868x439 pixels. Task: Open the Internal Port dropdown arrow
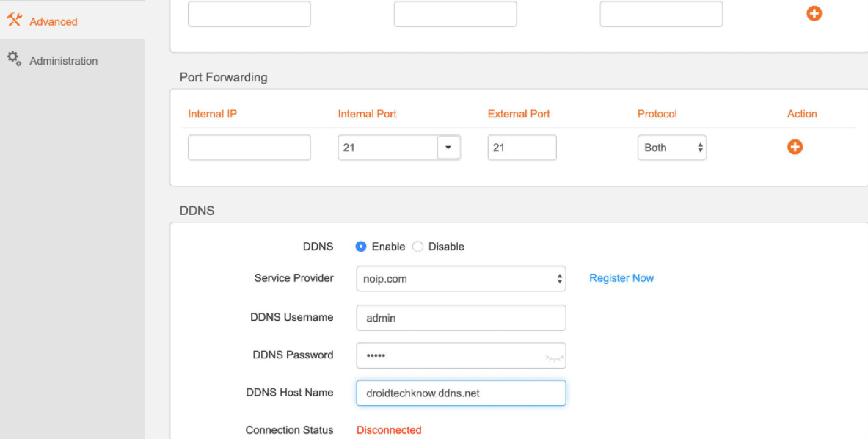click(448, 147)
